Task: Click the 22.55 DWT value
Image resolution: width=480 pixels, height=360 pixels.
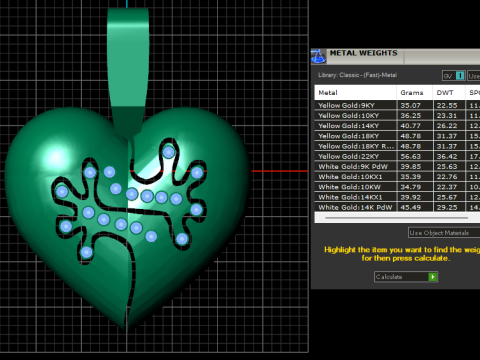Action: point(447,105)
